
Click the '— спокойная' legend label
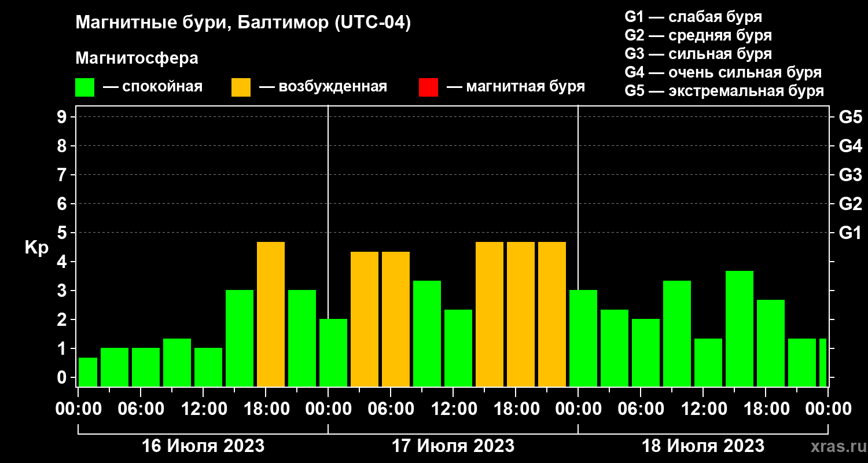[x=153, y=87]
